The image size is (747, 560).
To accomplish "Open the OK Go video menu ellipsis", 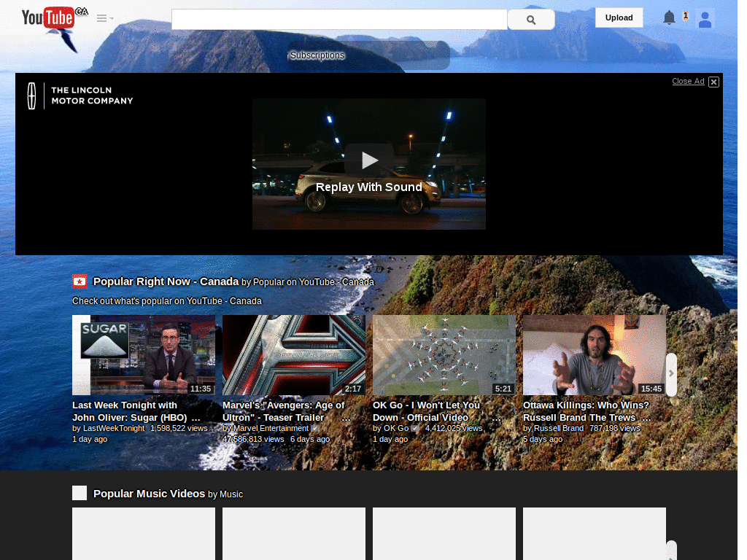I will coord(496,418).
